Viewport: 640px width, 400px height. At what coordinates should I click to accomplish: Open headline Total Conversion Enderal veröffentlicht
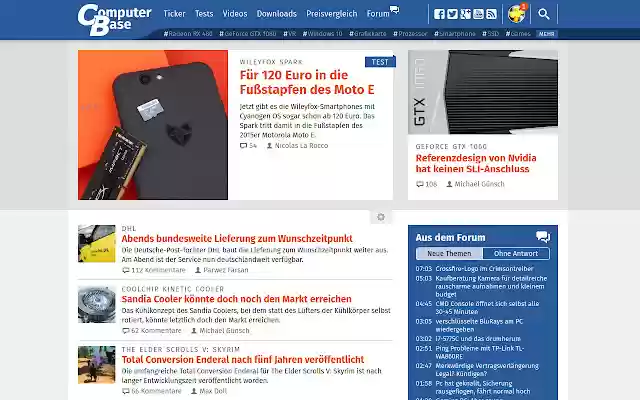tap(243, 360)
